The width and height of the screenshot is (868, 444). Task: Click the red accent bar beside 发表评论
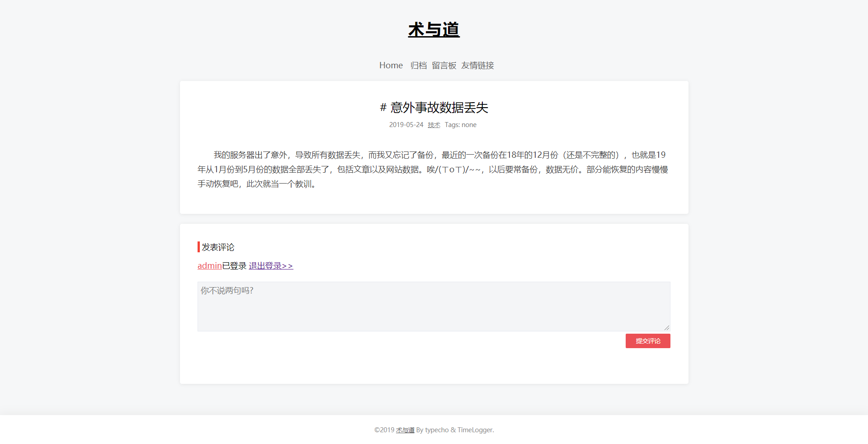tap(198, 247)
